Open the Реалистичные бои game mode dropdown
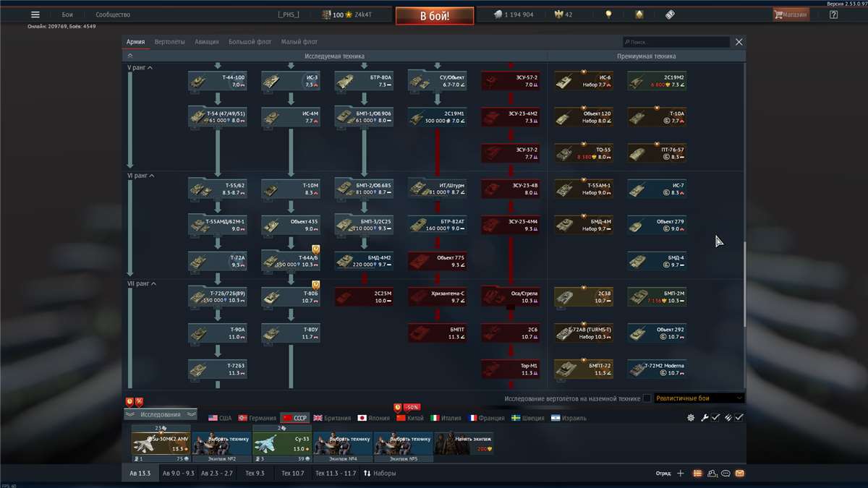The height and width of the screenshot is (488, 868). click(x=699, y=398)
